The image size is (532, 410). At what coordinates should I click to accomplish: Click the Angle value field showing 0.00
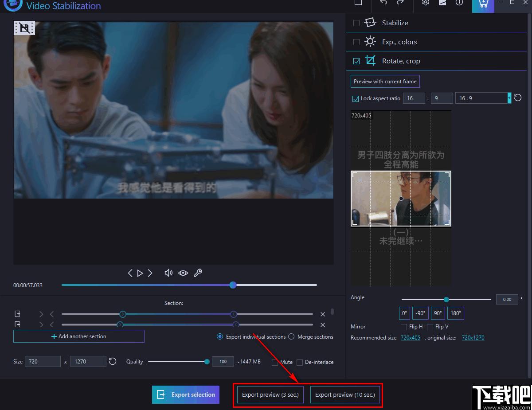pos(507,300)
